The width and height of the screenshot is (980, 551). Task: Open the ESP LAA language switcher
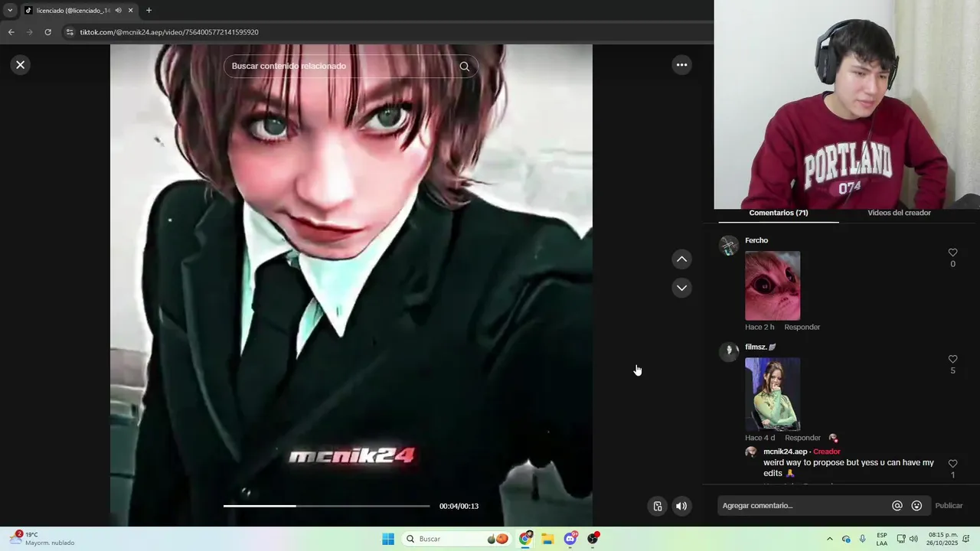882,539
